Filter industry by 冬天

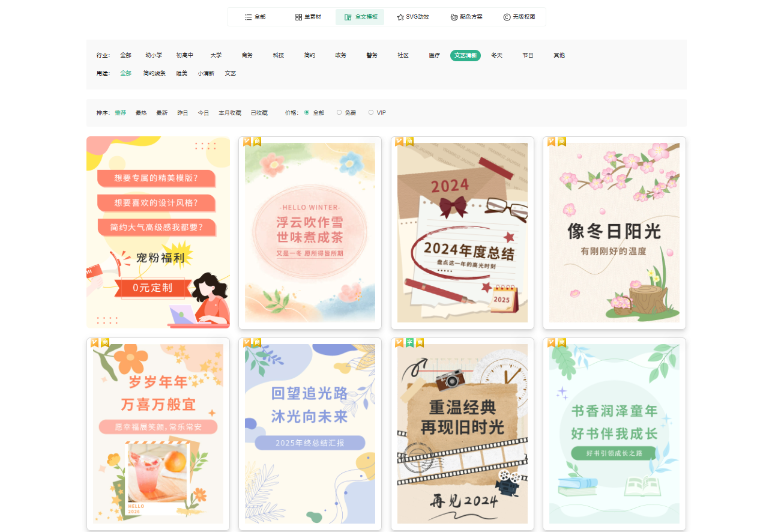click(x=496, y=55)
